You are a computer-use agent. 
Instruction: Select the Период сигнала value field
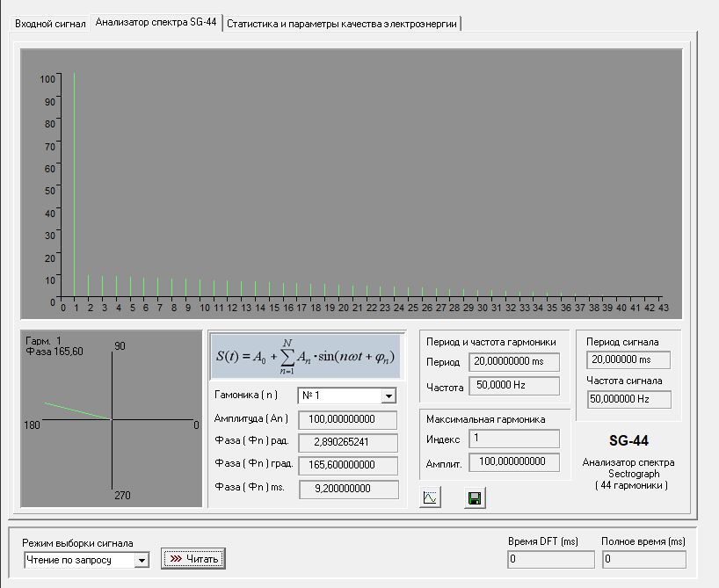628,360
